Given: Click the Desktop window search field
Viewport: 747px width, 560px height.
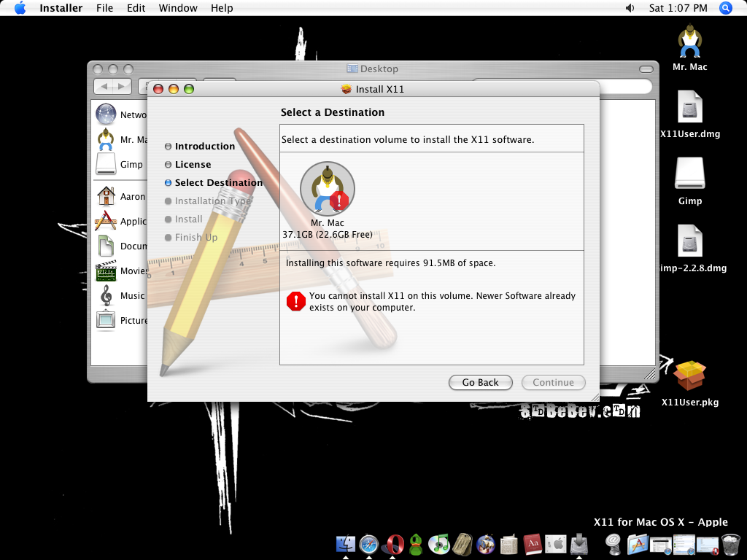Looking at the screenshot, I should click(625, 86).
